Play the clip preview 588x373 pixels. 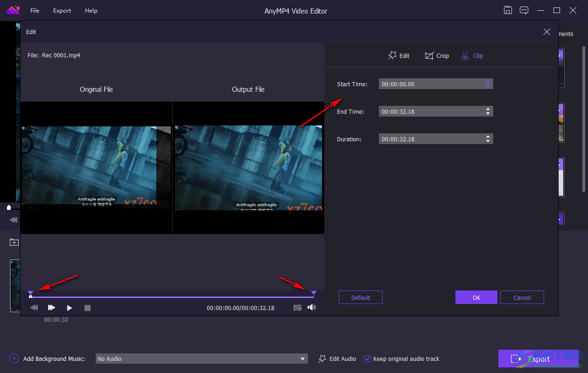tap(70, 308)
